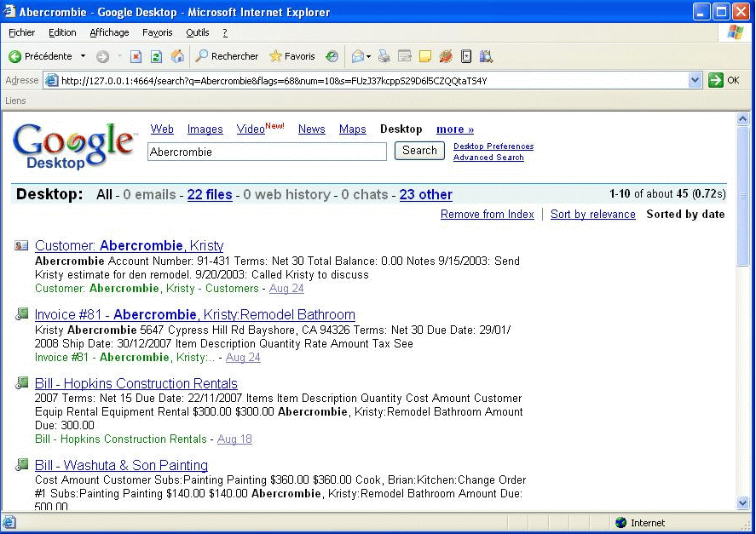Viewport: 756px width, 534px height.
Task: Switch to Maps search
Action: (x=353, y=129)
